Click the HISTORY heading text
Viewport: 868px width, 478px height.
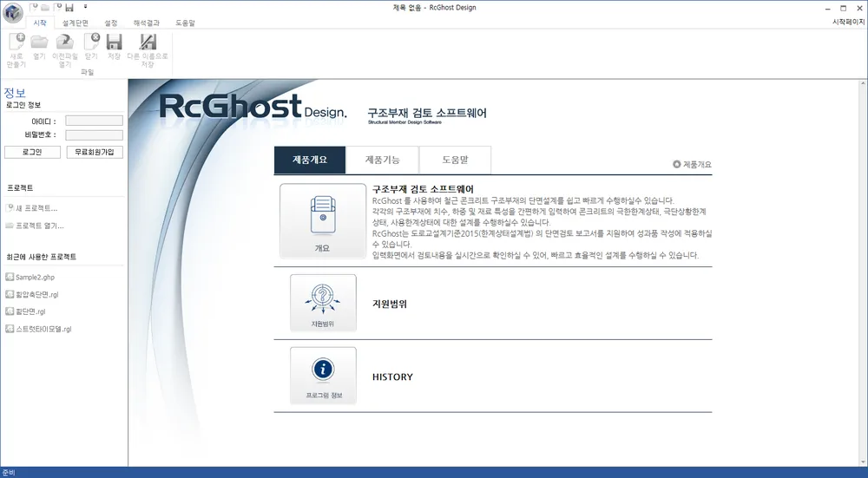click(x=392, y=377)
